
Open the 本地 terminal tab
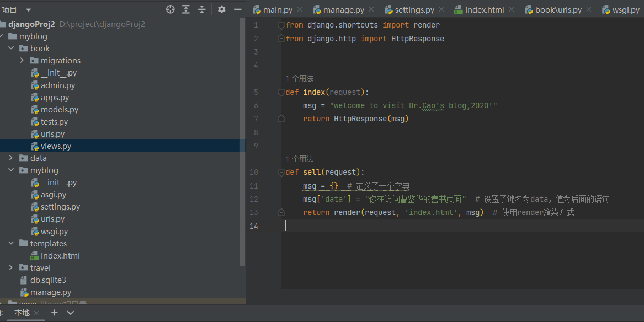point(22,313)
